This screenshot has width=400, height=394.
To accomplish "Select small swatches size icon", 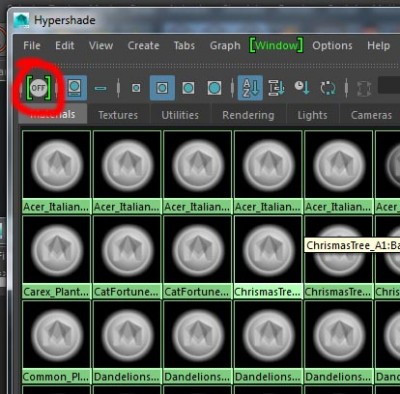I will tap(136, 88).
